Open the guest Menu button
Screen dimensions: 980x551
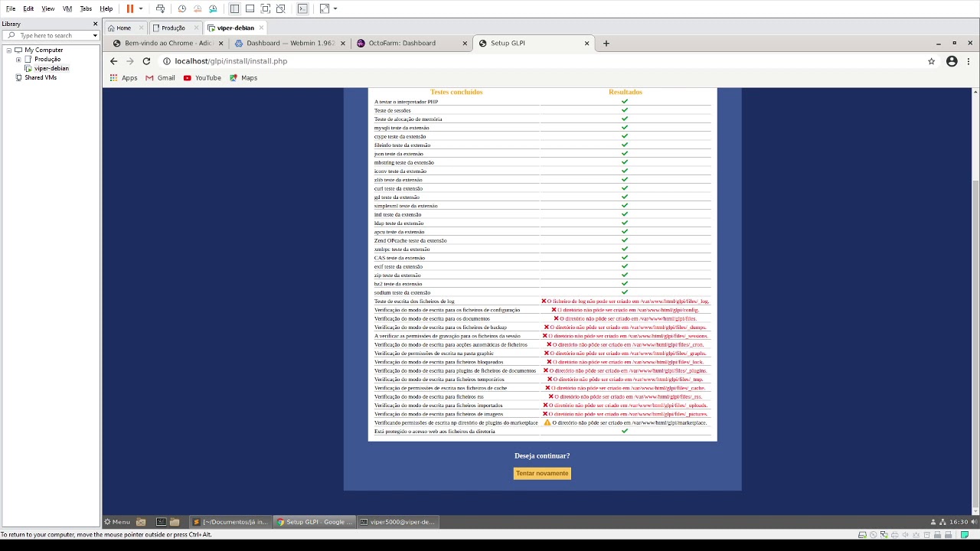point(117,522)
